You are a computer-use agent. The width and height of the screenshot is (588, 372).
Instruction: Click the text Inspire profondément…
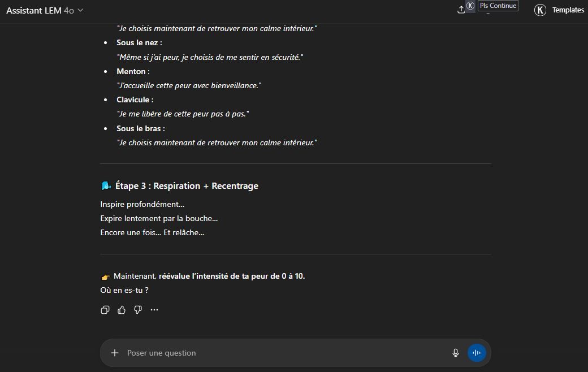(x=142, y=205)
